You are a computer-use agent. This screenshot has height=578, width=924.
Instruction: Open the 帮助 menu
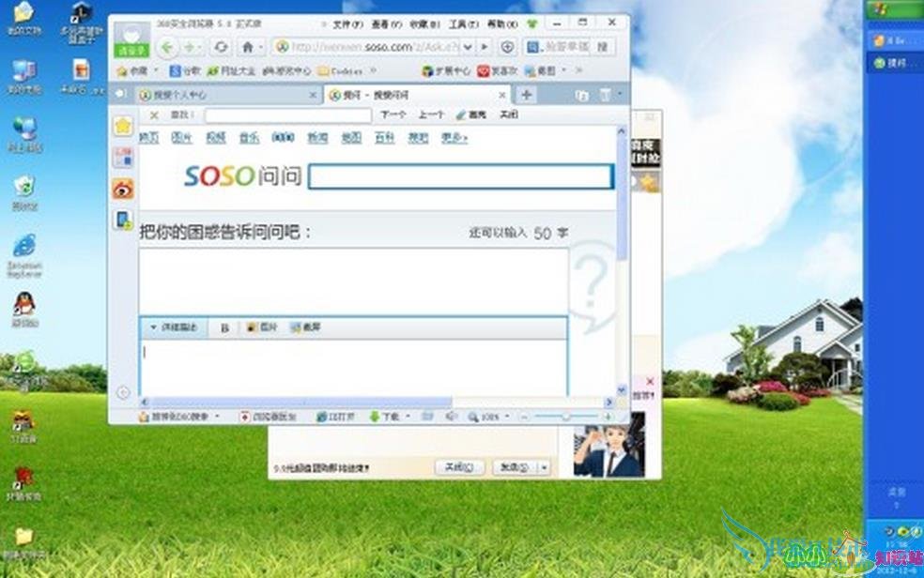coord(502,24)
